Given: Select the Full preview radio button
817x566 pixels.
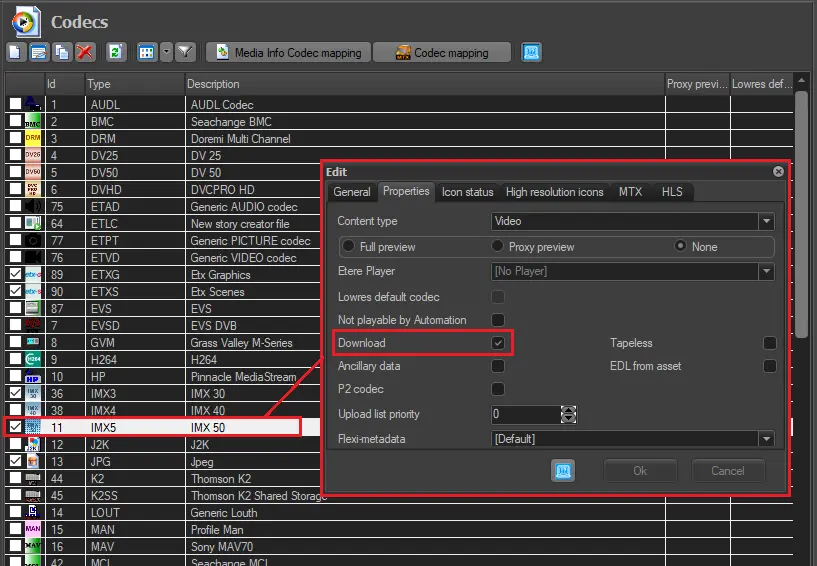Looking at the screenshot, I should coord(349,246).
